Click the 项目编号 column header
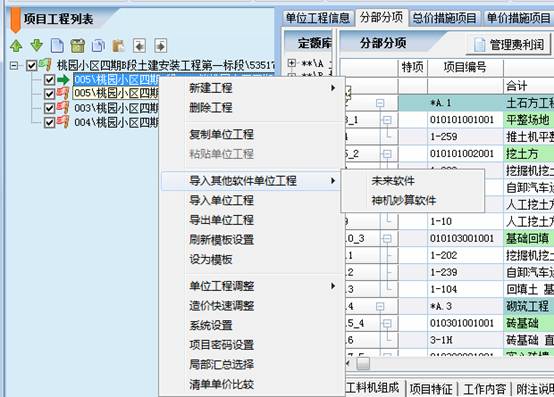This screenshot has height=397, width=554. [465, 67]
